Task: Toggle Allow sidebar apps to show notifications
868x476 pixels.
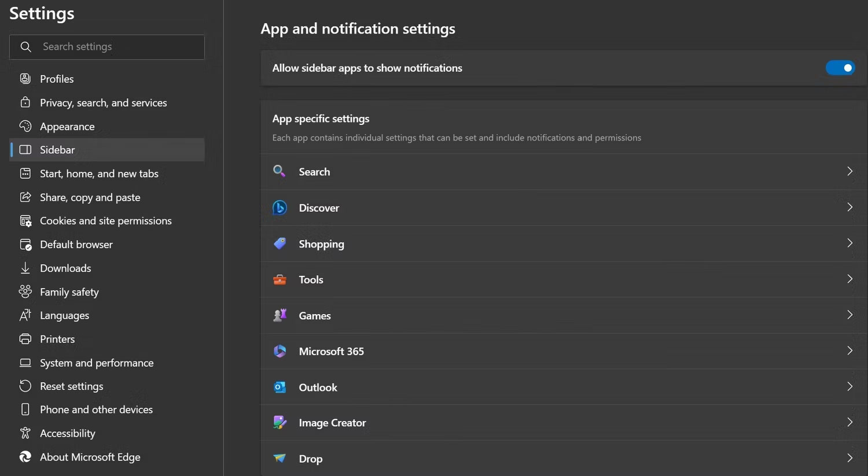Action: 840,68
